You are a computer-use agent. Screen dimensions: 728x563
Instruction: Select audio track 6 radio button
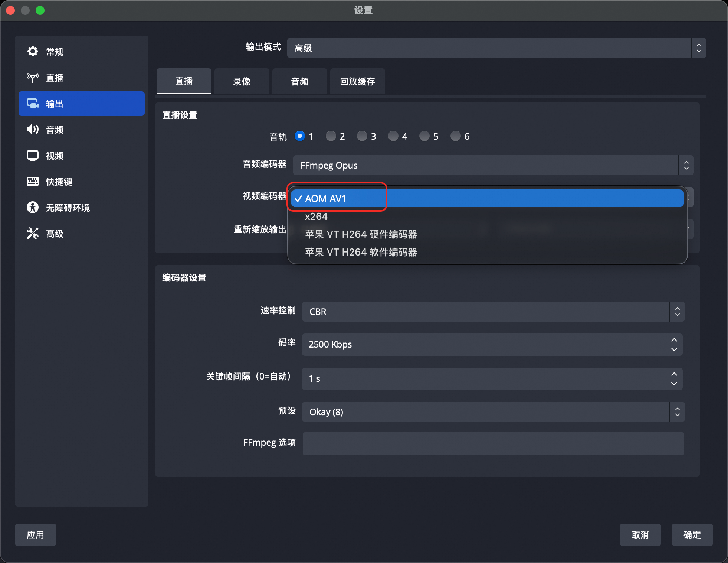[x=455, y=136]
